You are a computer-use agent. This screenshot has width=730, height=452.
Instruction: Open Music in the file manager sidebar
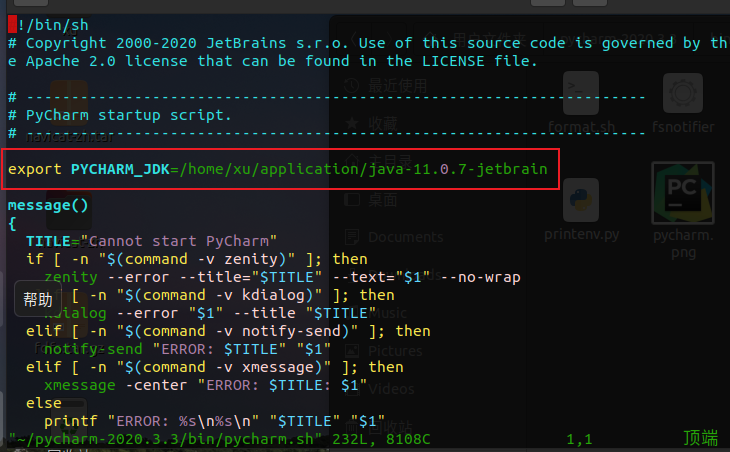coord(388,313)
